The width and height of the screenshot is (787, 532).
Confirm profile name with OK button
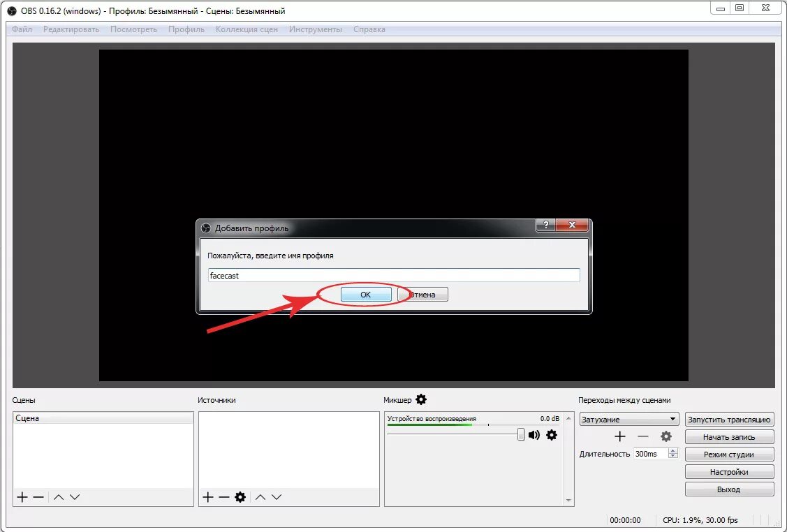click(366, 295)
